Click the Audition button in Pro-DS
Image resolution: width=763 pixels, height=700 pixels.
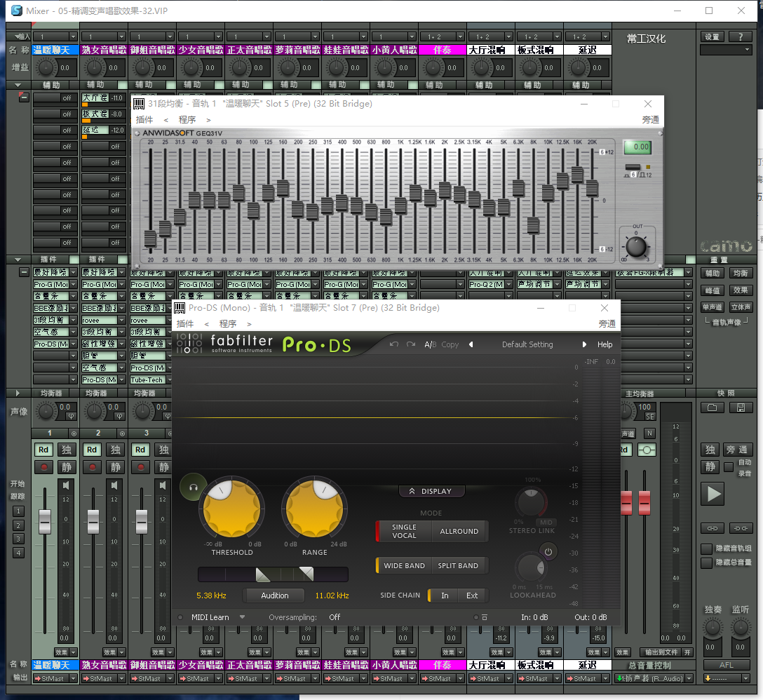pos(274,595)
